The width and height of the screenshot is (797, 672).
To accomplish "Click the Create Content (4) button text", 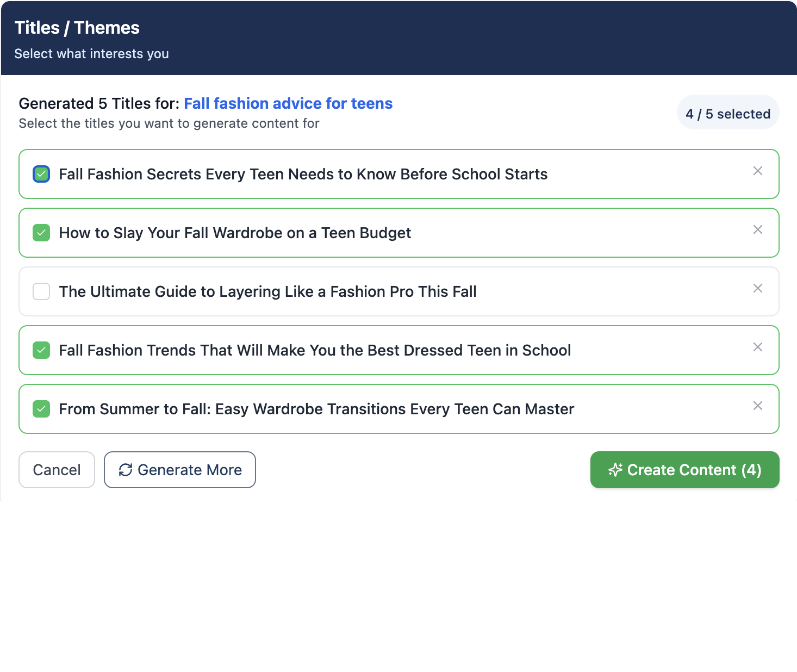I will click(694, 470).
